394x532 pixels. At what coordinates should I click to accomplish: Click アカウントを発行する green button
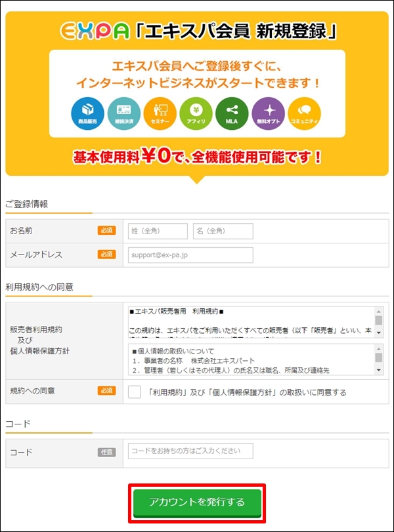pos(197,502)
